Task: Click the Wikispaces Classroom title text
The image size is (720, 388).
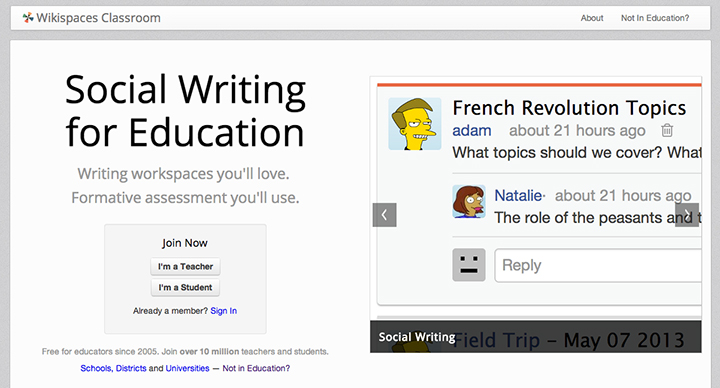Action: click(99, 18)
